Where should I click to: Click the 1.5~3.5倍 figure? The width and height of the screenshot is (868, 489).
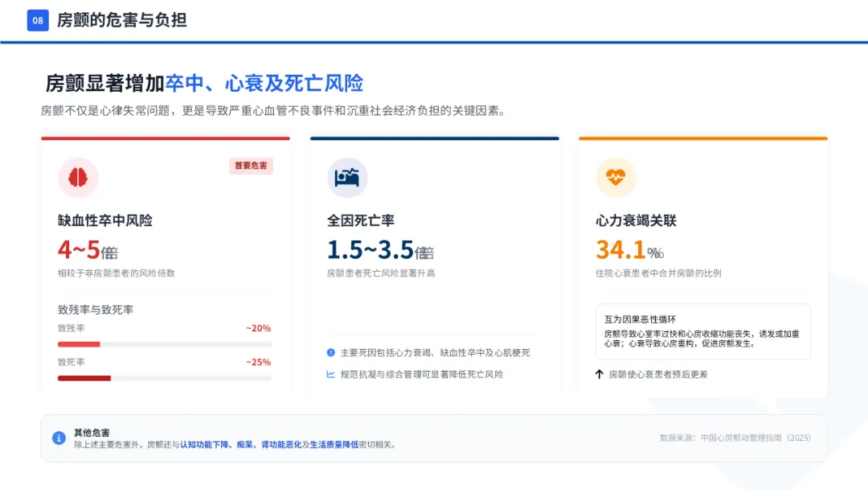[380, 250]
